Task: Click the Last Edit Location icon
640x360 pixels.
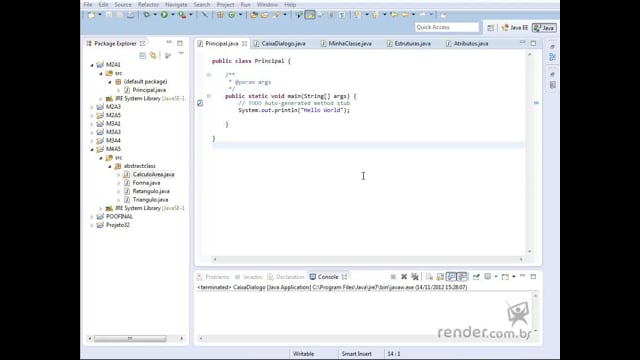Action: [x=394, y=15]
